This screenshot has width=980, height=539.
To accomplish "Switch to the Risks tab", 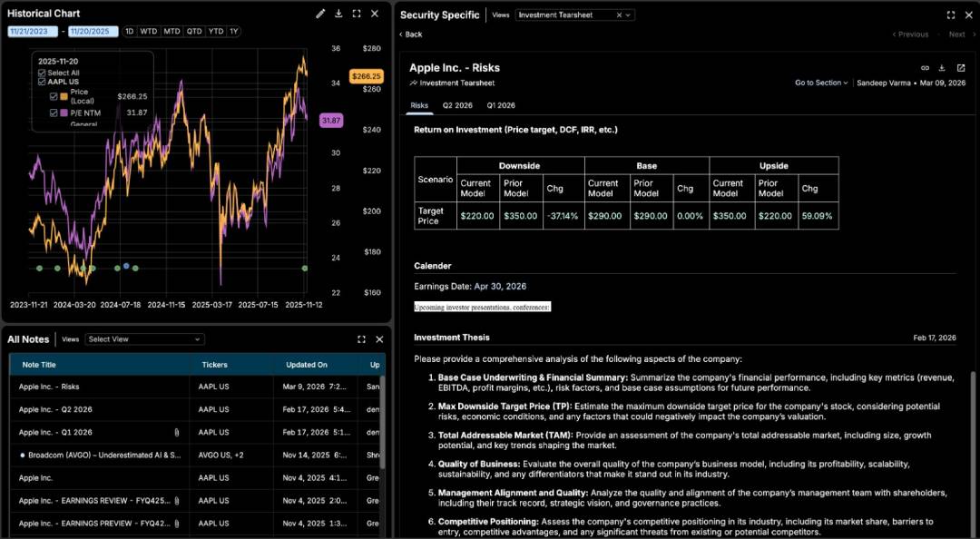I will click(x=419, y=105).
